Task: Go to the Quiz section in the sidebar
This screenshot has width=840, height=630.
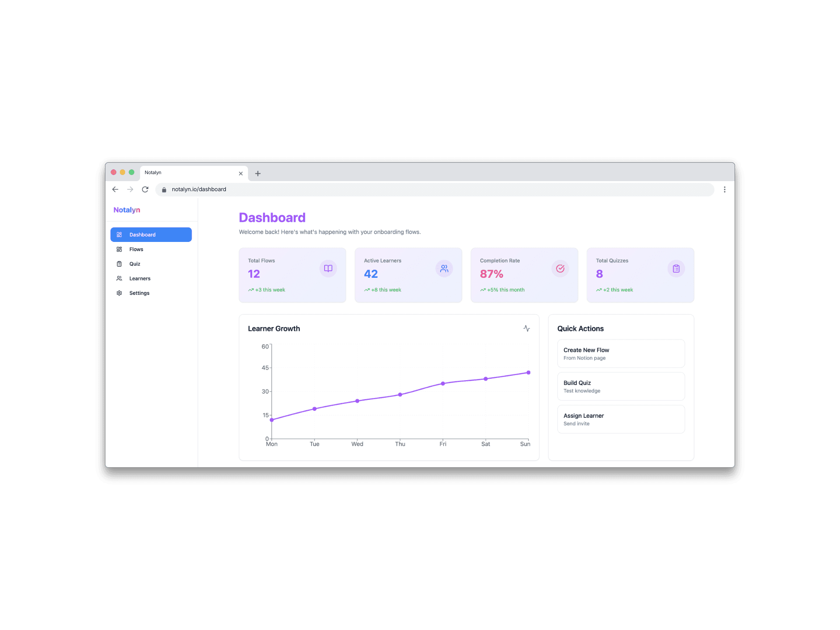Action: 135,264
